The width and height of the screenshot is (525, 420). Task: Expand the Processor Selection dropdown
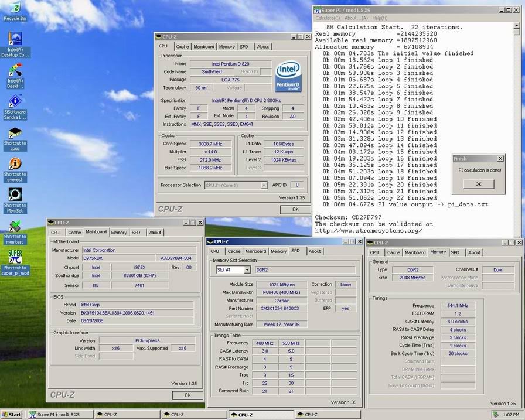pos(264,185)
